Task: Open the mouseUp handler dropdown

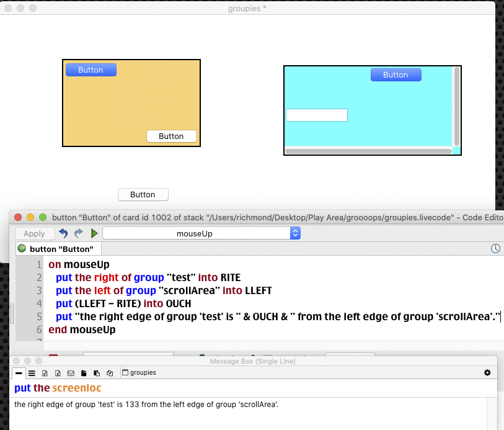Action: [201, 233]
